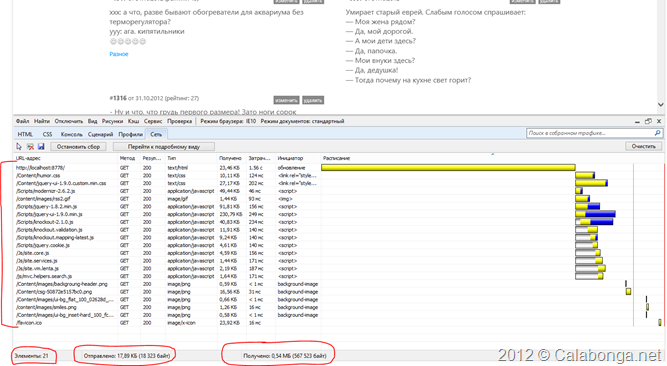
Task: Select the Сеть tab
Action: [x=156, y=134]
